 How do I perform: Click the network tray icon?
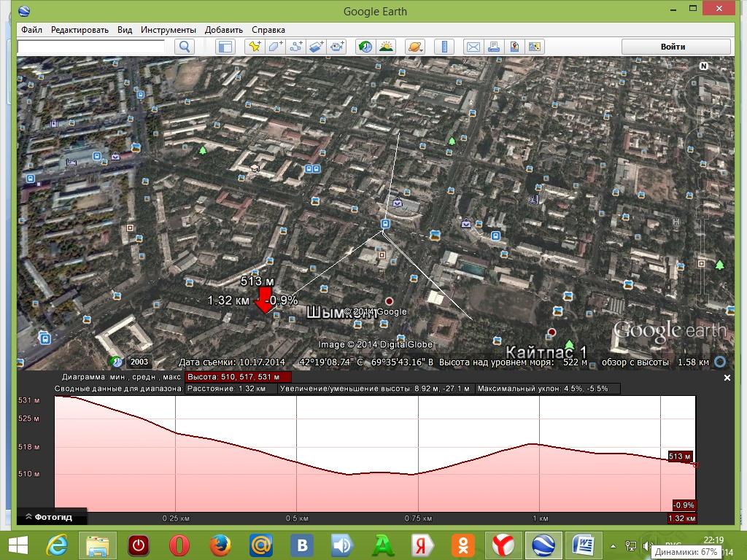click(630, 546)
